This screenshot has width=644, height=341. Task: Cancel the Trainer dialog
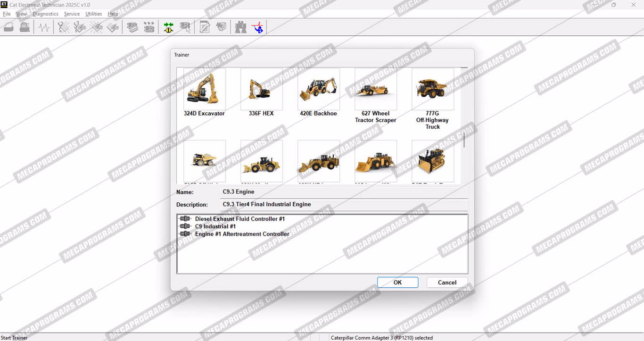[447, 283]
